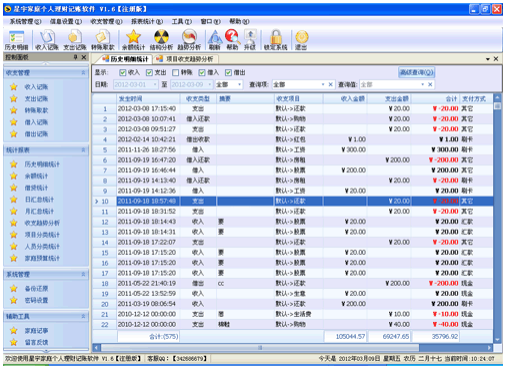Click 锁定系统 padlock toolbar icon

click(276, 40)
